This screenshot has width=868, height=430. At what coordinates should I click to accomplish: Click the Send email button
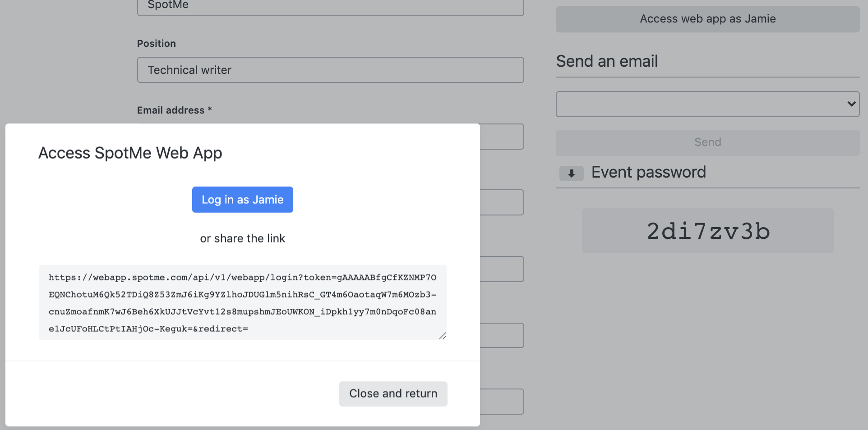click(x=708, y=142)
